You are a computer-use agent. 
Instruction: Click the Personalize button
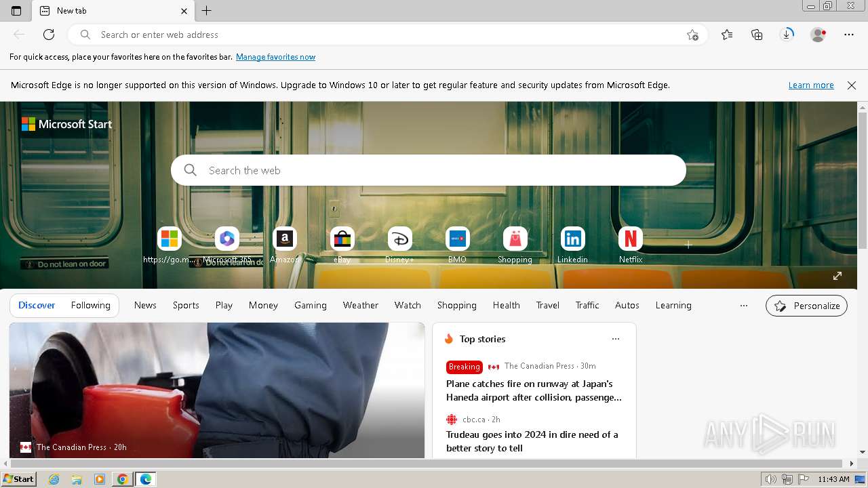tap(806, 306)
